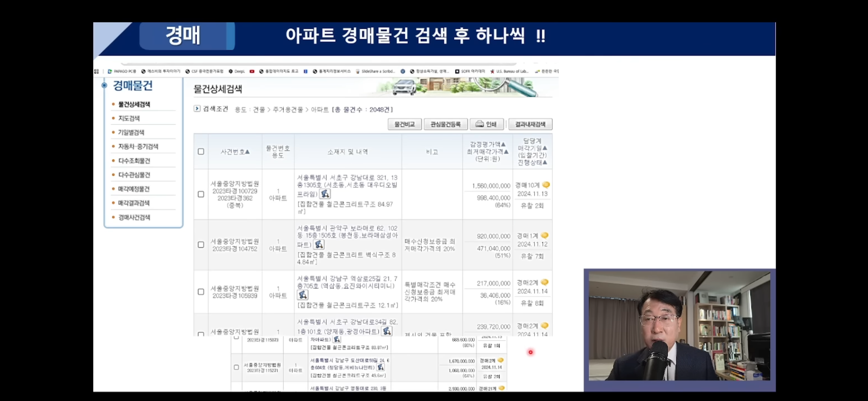This screenshot has height=401, width=868.
Task: Open 자동차·중기검색 in the sidebar menu
Action: 138,146
